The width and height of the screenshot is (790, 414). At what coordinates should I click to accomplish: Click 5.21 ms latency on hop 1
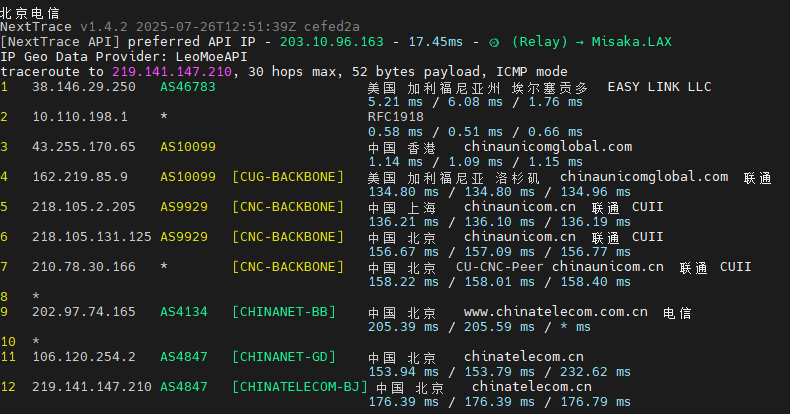click(396, 102)
